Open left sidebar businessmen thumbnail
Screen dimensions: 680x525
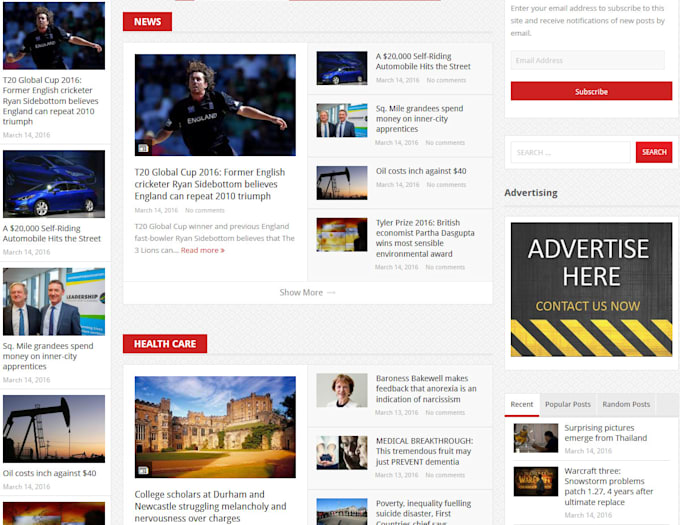(x=54, y=302)
